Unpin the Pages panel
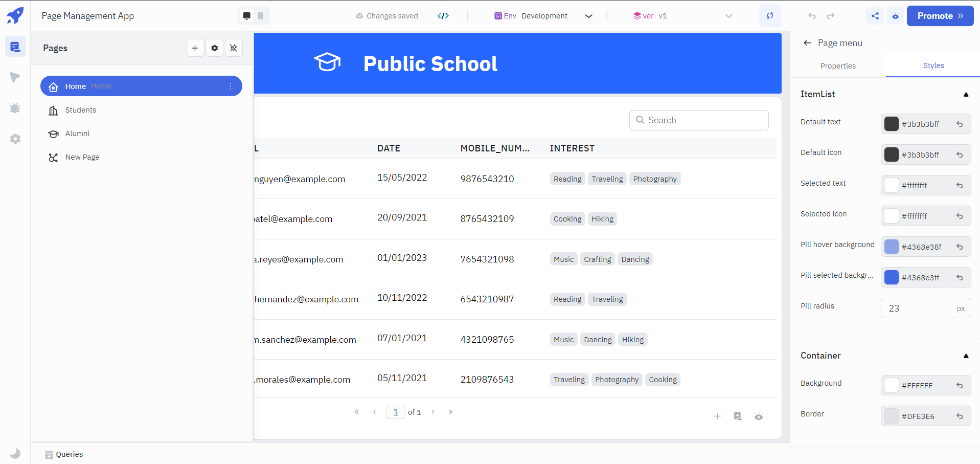The height and width of the screenshot is (464, 980). coord(234,48)
